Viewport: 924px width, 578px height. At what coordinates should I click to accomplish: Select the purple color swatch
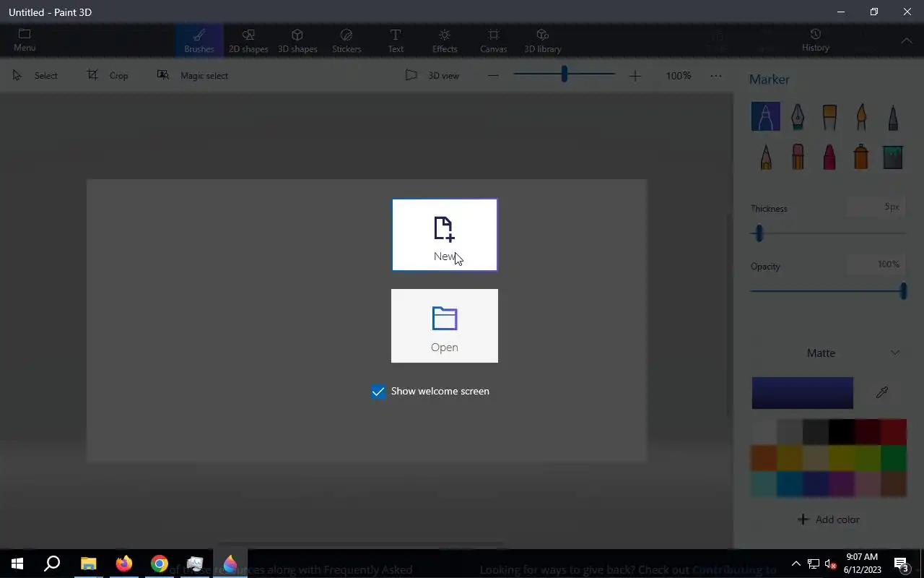pyautogui.click(x=842, y=484)
